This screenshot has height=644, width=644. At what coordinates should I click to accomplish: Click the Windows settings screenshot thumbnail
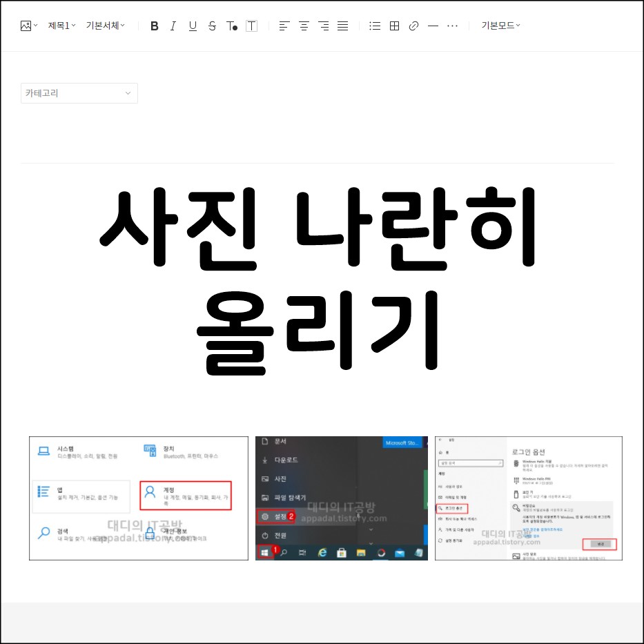point(138,498)
